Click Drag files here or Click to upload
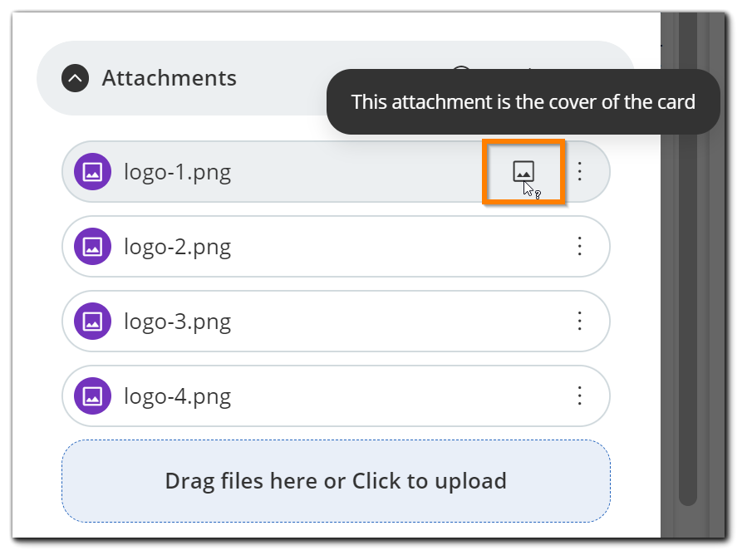The height and width of the screenshot is (560, 747). 336,481
